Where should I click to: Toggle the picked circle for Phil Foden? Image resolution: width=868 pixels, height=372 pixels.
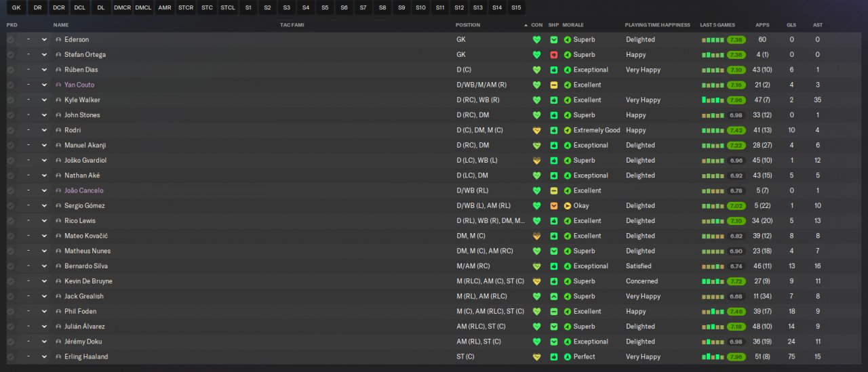tap(10, 311)
